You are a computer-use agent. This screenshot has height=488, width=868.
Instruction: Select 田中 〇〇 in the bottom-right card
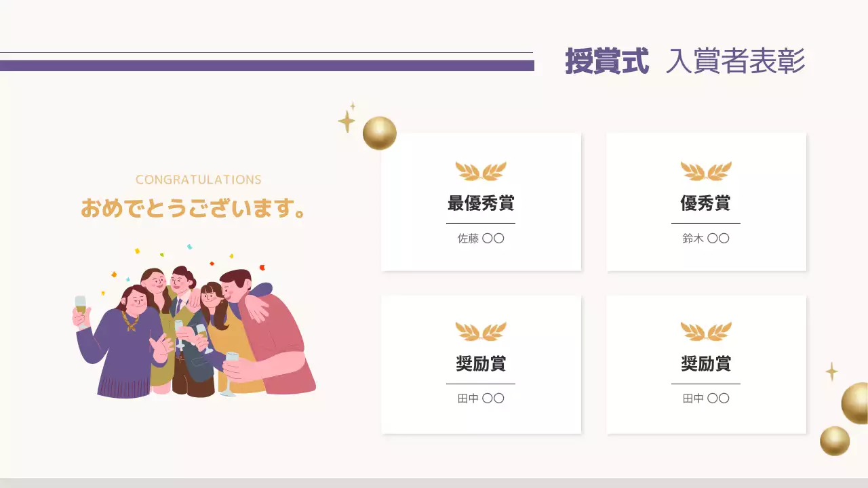[706, 399]
